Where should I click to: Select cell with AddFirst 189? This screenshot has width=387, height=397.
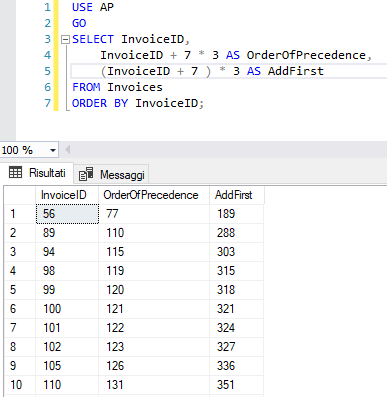(x=237, y=214)
